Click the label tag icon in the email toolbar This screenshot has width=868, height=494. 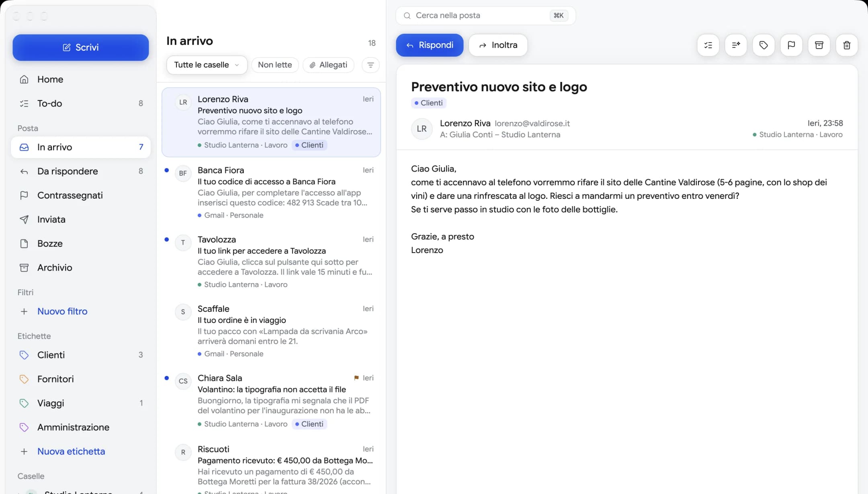tap(764, 45)
